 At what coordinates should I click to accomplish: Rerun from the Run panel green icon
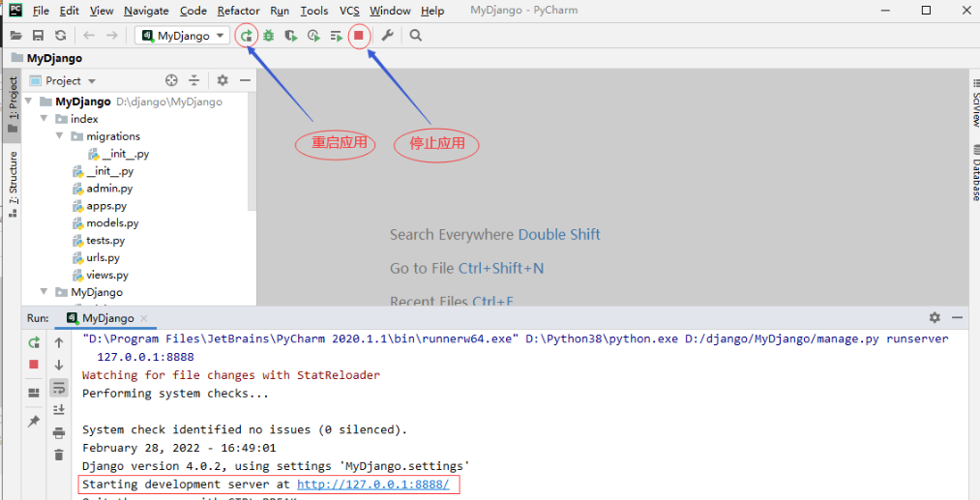(x=34, y=342)
